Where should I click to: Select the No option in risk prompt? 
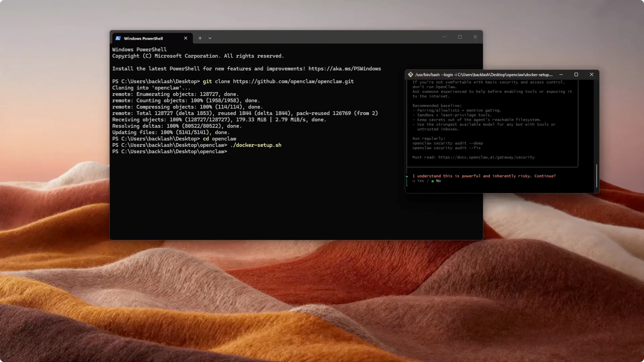point(438,181)
